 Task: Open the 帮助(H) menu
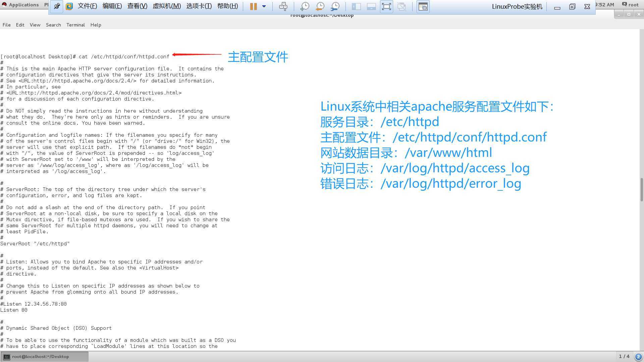tap(227, 6)
